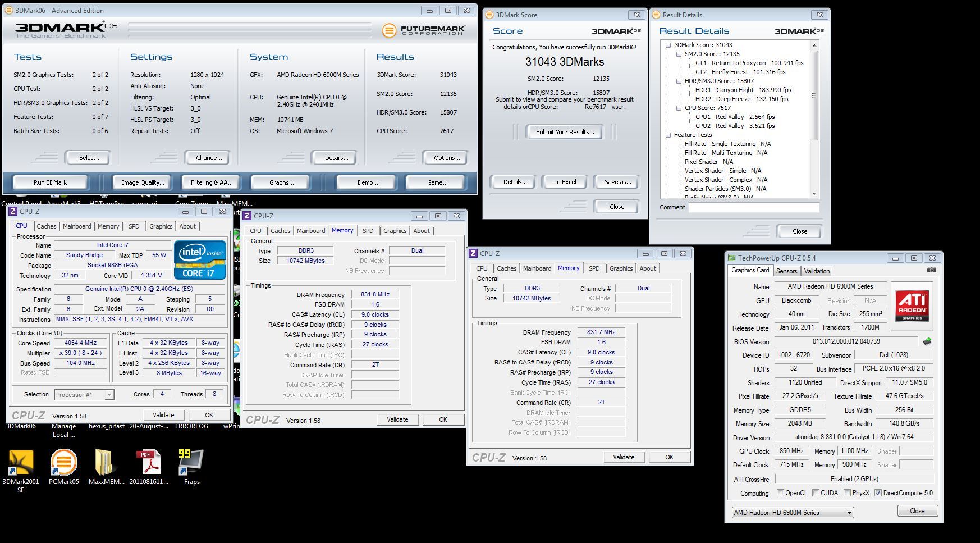Image resolution: width=980 pixels, height=543 pixels.
Task: Click the Intel Core i7 logo in CPU-Z
Action: (x=200, y=260)
